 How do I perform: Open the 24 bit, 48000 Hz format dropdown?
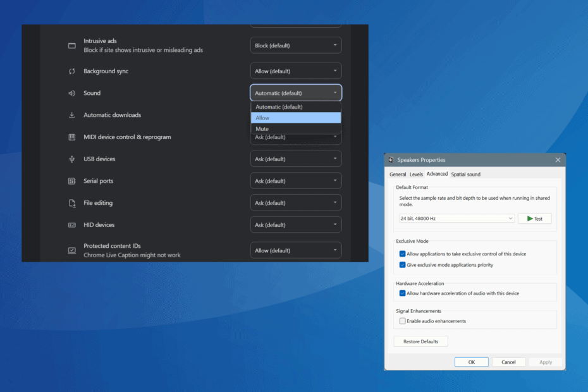[456, 218]
